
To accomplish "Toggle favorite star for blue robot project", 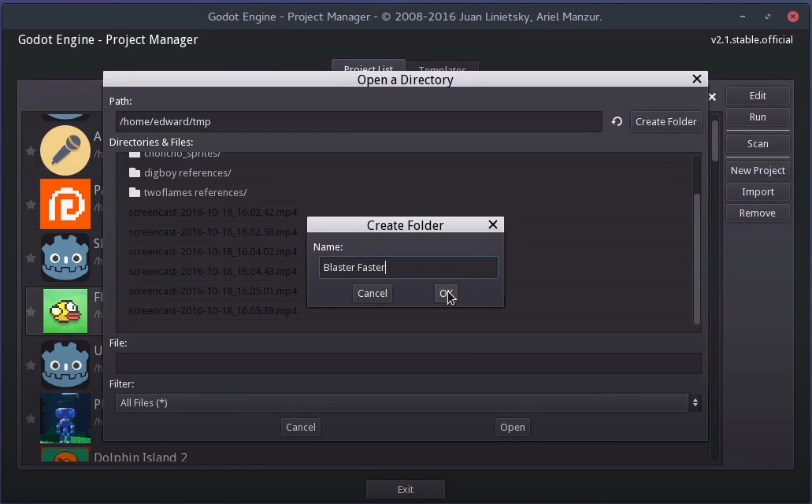I will tap(31, 418).
